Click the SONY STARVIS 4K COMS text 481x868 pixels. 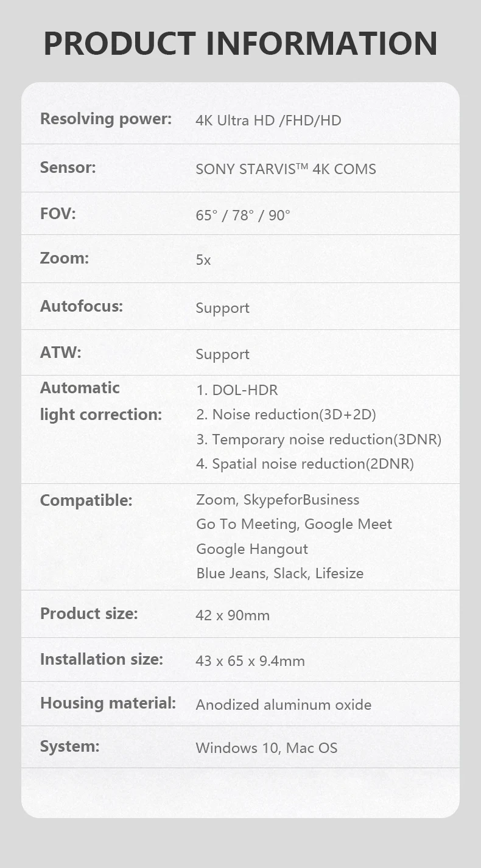click(286, 169)
